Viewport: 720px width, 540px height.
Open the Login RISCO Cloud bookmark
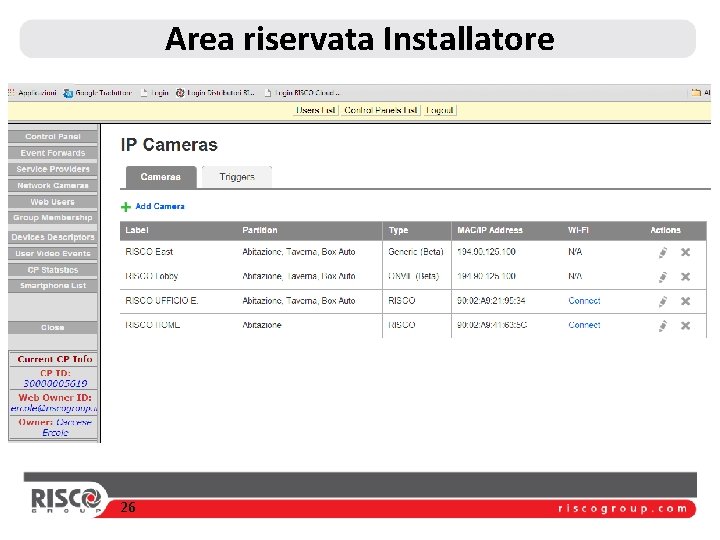(x=302, y=93)
